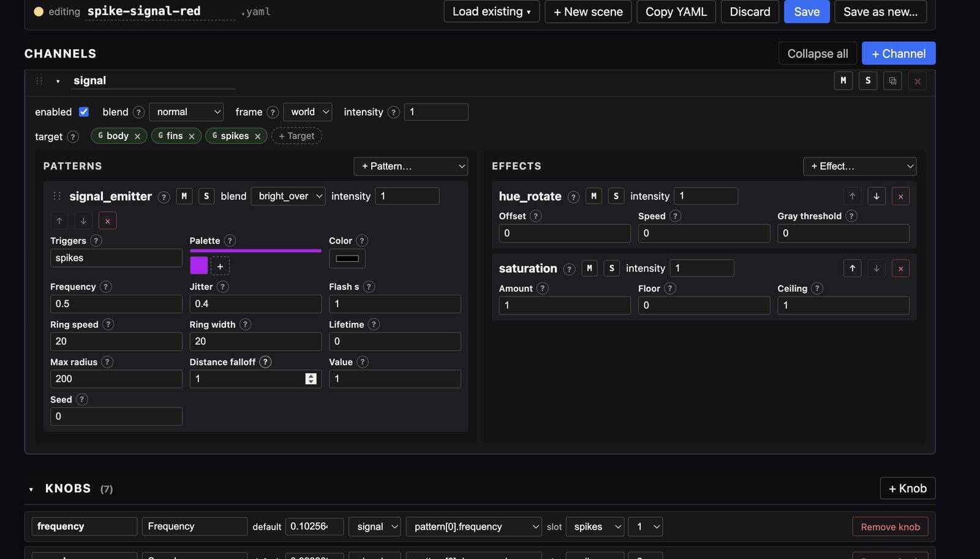Screen dimensions: 980x559
Task: Show help for the channel blend option
Action: pyautogui.click(x=138, y=112)
